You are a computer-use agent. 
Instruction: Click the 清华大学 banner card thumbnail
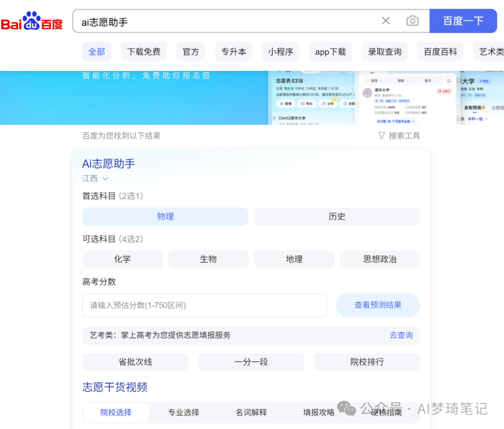click(407, 98)
